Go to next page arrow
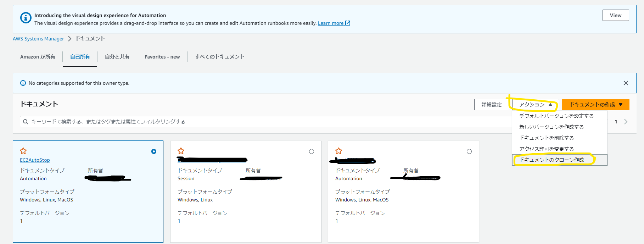The height and width of the screenshot is (244, 644). 626,122
